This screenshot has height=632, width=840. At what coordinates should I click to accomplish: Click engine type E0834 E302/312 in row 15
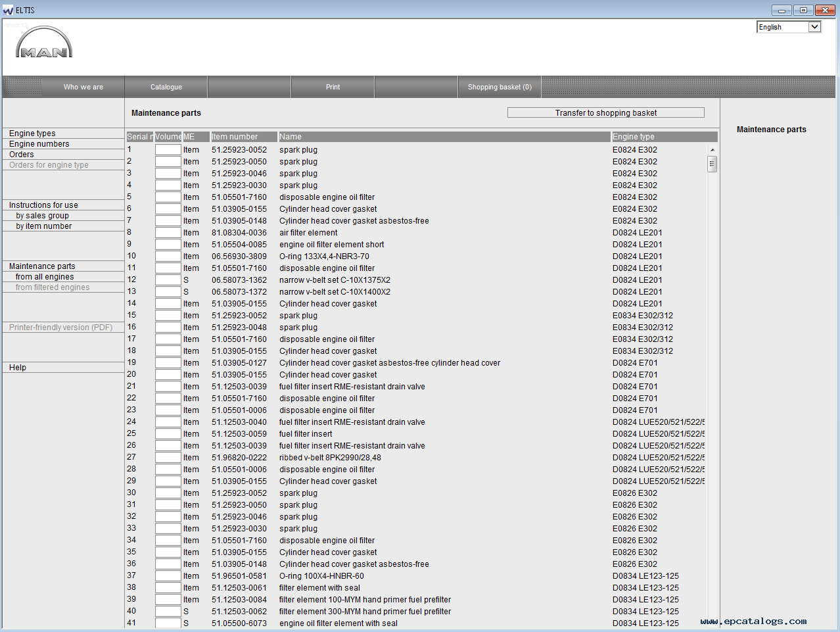pos(643,316)
